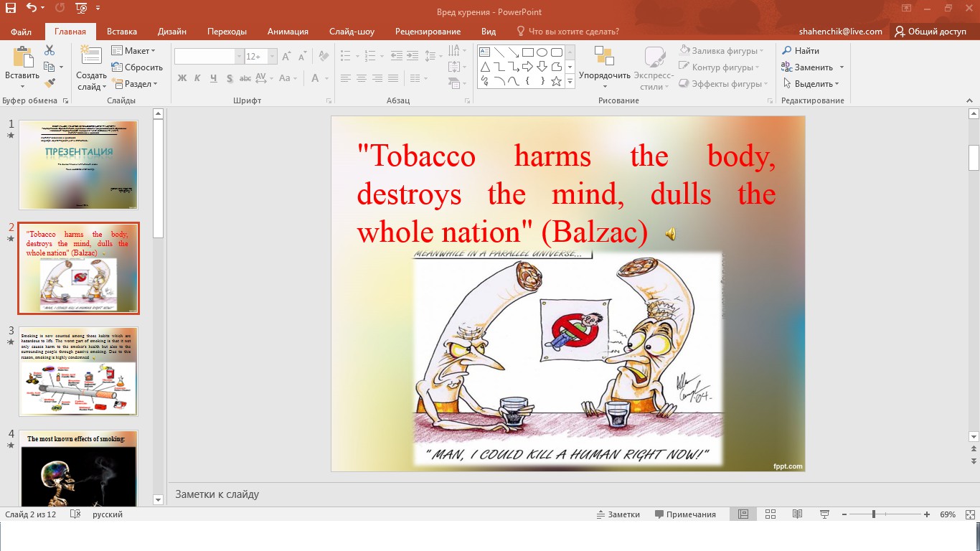Align text to the left
The width and height of the screenshot is (980, 551).
click(x=346, y=78)
